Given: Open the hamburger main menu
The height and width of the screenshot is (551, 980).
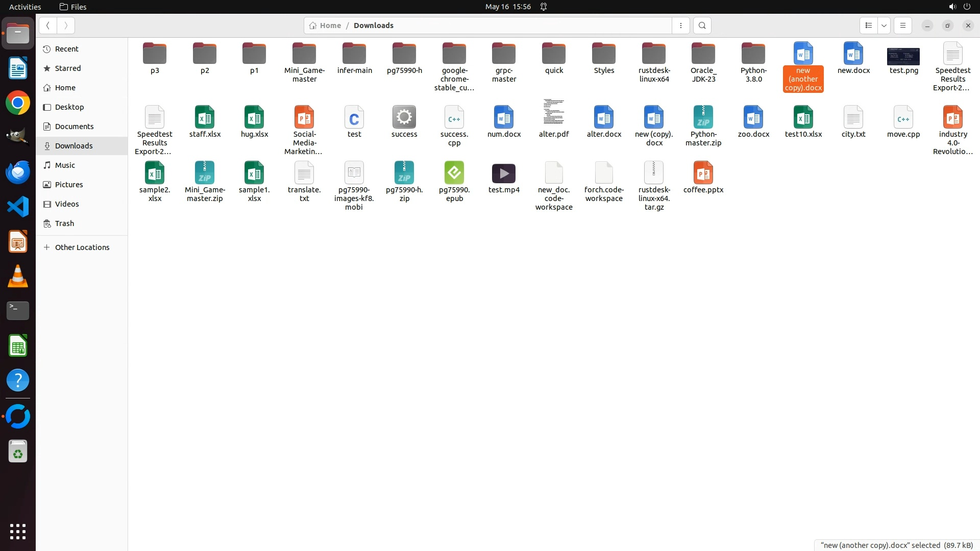Looking at the screenshot, I should (x=903, y=26).
